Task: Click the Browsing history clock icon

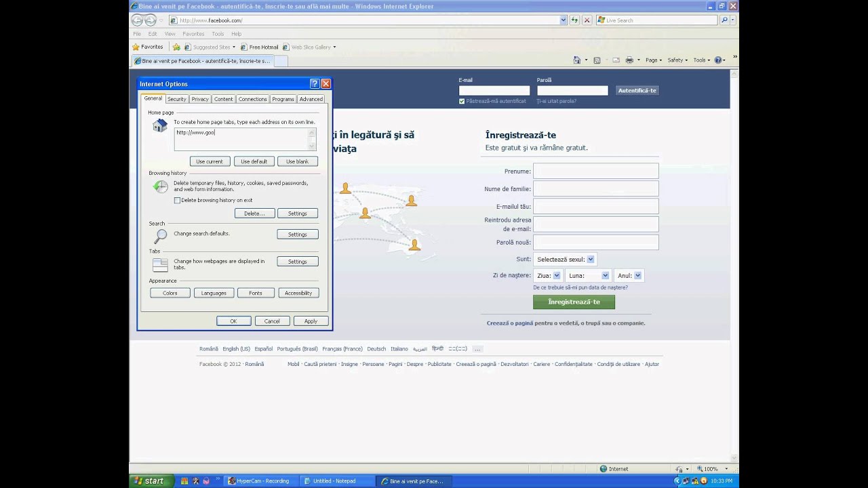Action: click(x=160, y=186)
